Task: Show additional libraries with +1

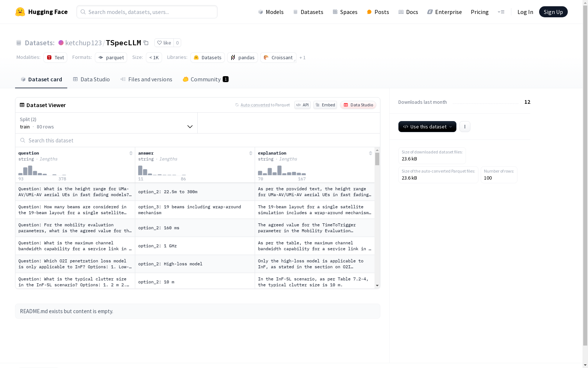Action: tap(302, 57)
